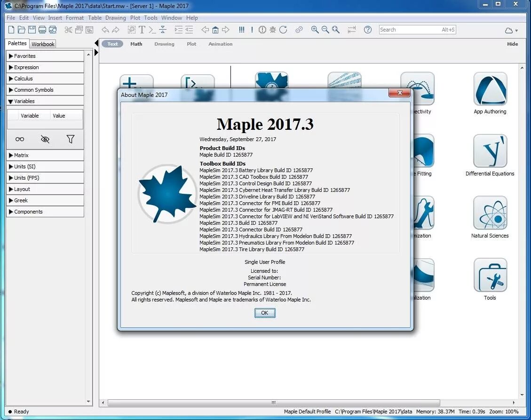The height and width of the screenshot is (420, 531).
Task: Expand the Common Symbols palette
Action: click(x=45, y=90)
